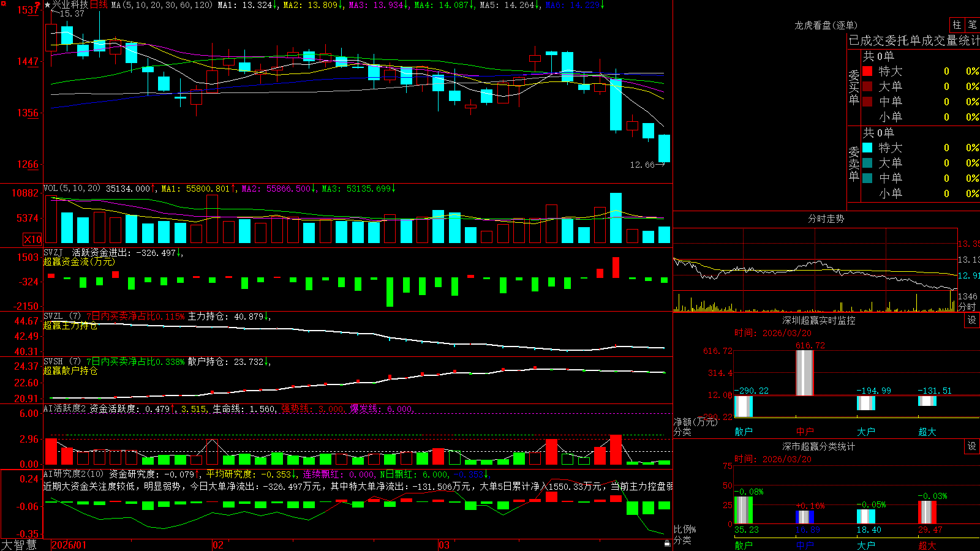Click the SVSH (7) indicator label

[x=62, y=362]
